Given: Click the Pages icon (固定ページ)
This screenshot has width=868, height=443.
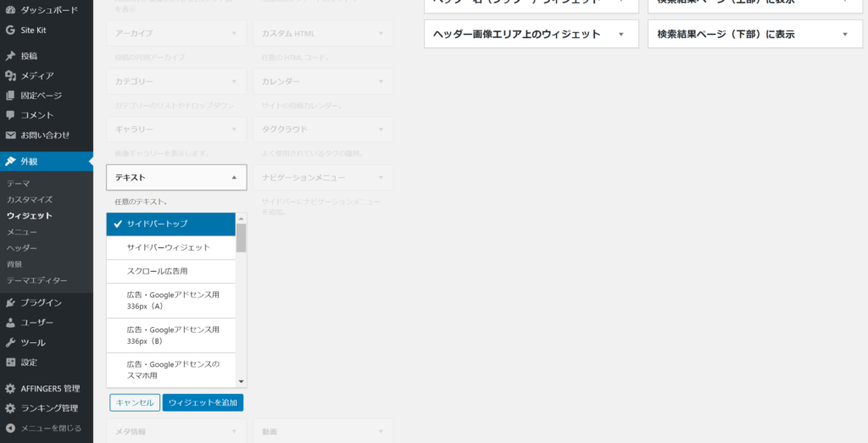Looking at the screenshot, I should [10, 96].
